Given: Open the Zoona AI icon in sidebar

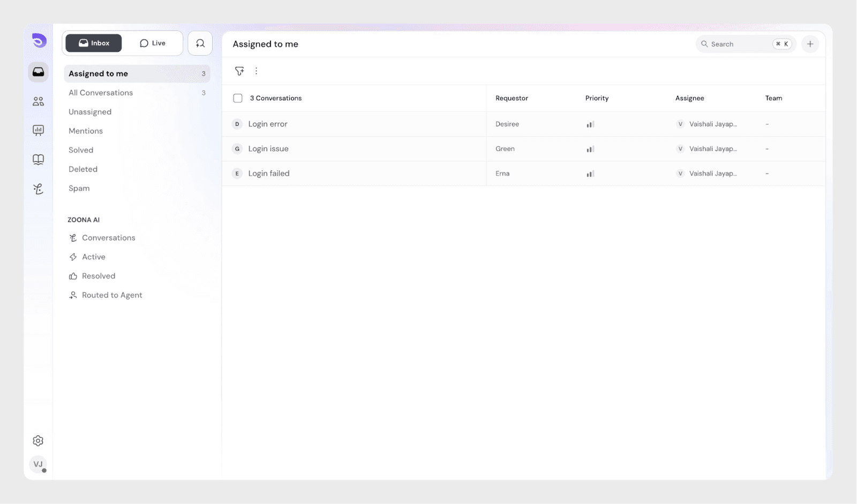Looking at the screenshot, I should click(38, 189).
